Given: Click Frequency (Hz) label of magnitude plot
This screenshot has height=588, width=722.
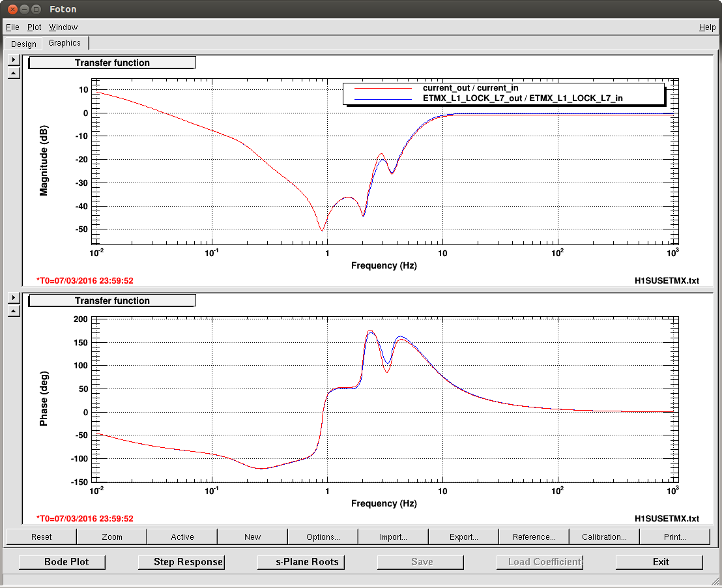Looking at the screenshot, I should (x=384, y=265).
